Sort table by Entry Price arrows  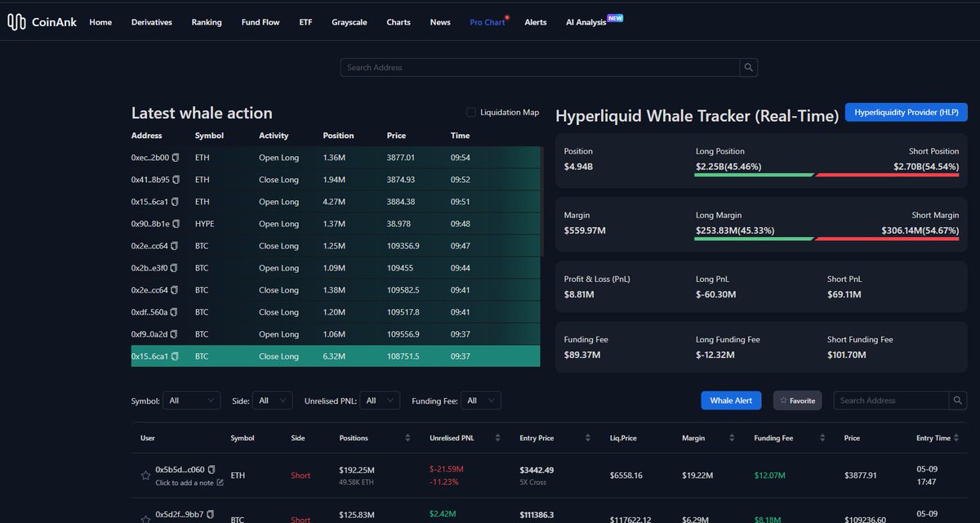[x=588, y=438]
